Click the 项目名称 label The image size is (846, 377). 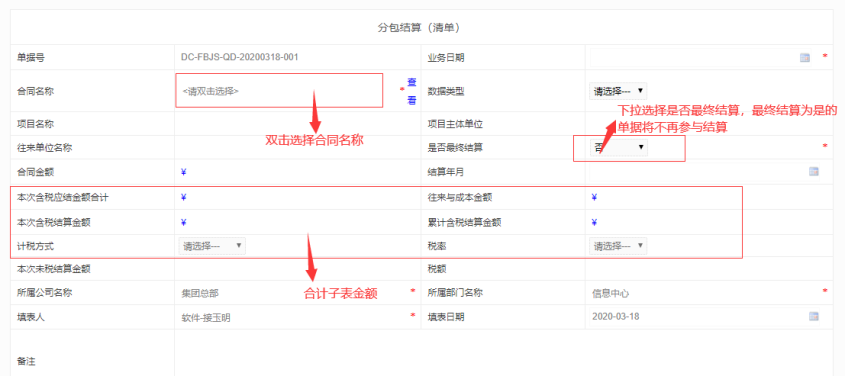pyautogui.click(x=36, y=124)
